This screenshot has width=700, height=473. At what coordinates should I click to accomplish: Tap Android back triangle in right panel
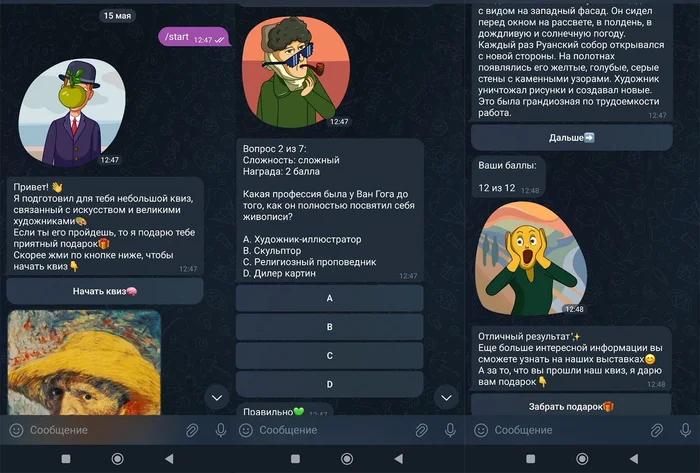(633, 459)
